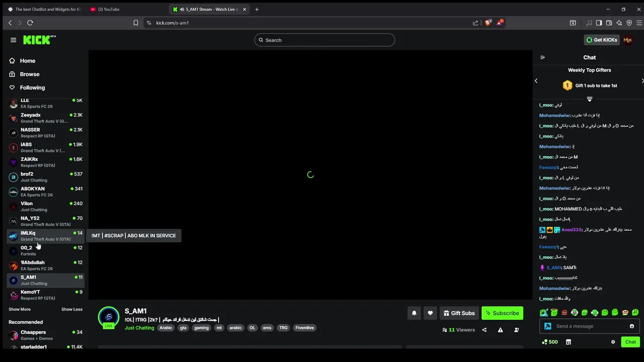Click the Fivemlive tag
The height and width of the screenshot is (362, 644).
pos(304,328)
